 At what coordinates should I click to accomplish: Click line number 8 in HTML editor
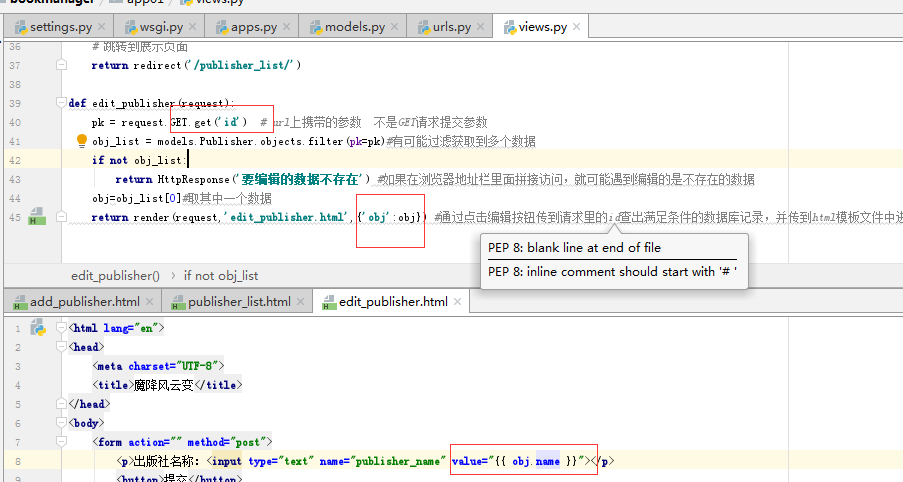tap(18, 461)
